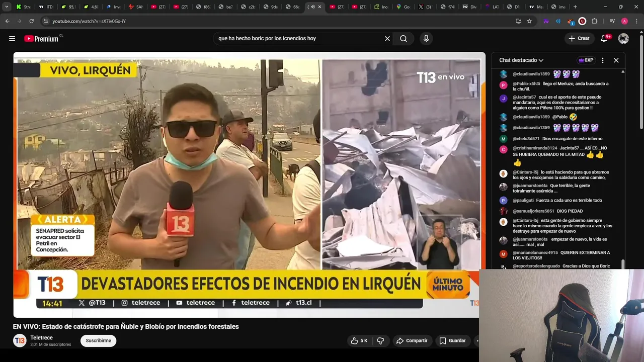
Task: Open a new browser tab
Action: pyautogui.click(x=575, y=7)
